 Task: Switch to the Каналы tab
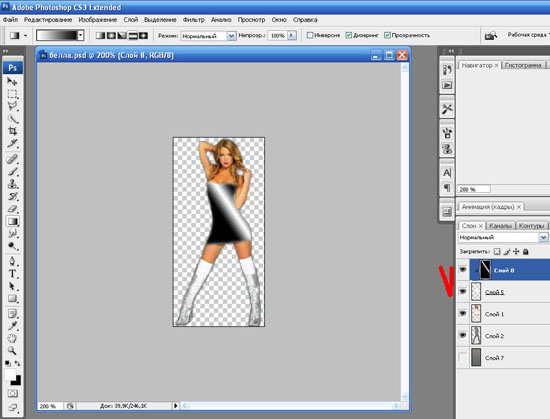[x=500, y=225]
